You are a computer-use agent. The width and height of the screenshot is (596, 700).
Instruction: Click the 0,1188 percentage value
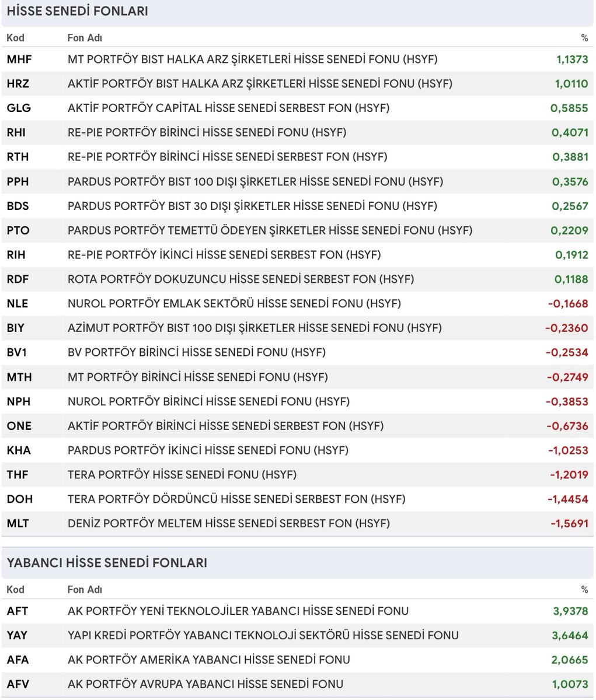point(571,280)
